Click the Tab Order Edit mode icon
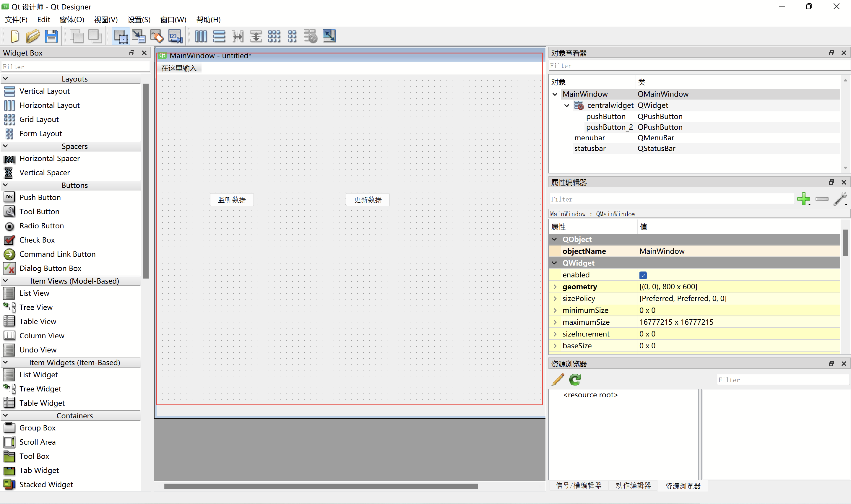Image resolution: width=851 pixels, height=504 pixels. coord(176,37)
